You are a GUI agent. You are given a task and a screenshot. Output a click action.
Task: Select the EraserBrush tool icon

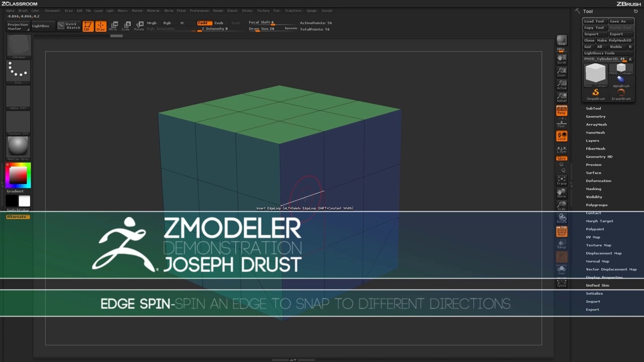[621, 95]
